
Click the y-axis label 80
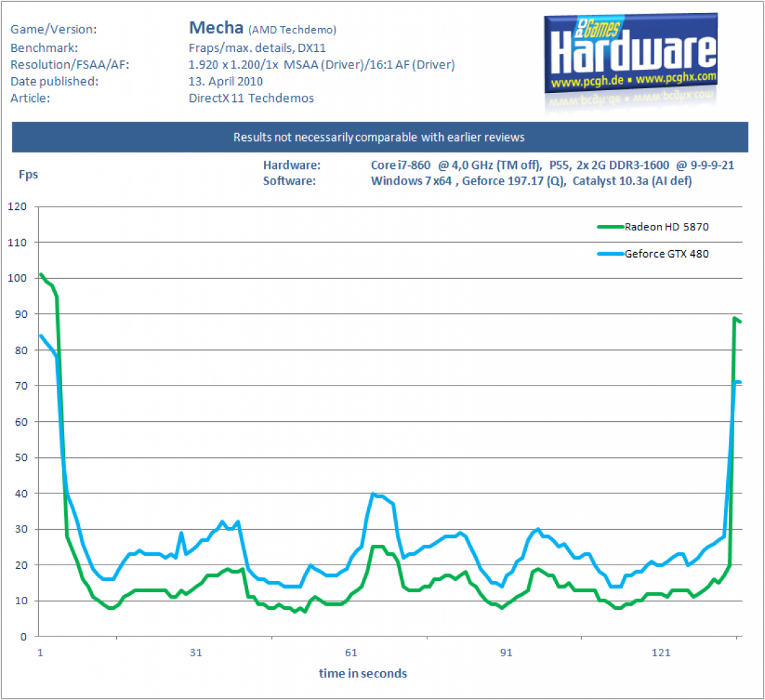[x=21, y=350]
